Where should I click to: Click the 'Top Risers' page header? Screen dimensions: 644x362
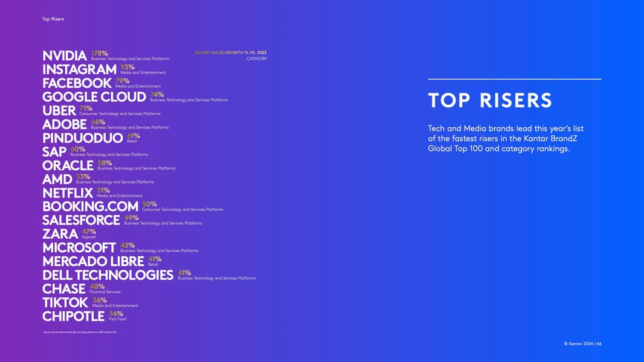[53, 19]
